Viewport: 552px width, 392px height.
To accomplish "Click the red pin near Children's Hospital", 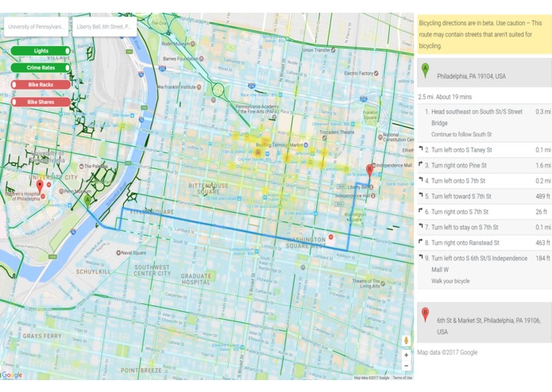I will (x=40, y=186).
